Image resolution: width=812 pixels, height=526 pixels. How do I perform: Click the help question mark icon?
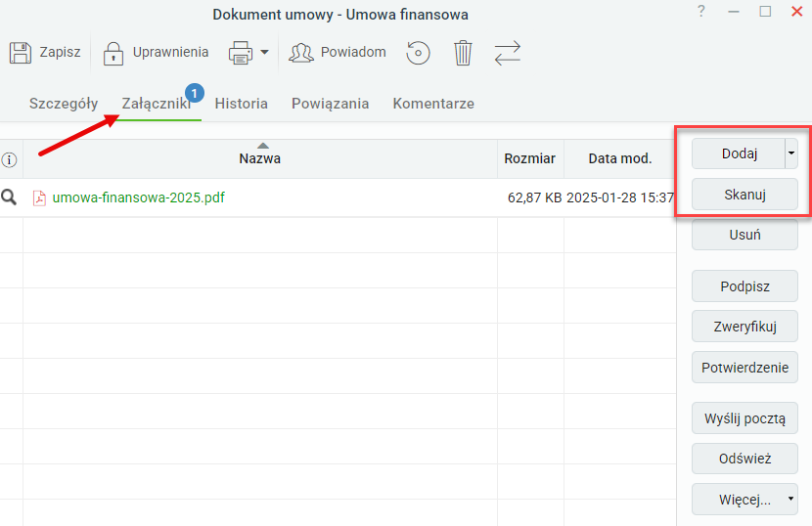[701, 11]
